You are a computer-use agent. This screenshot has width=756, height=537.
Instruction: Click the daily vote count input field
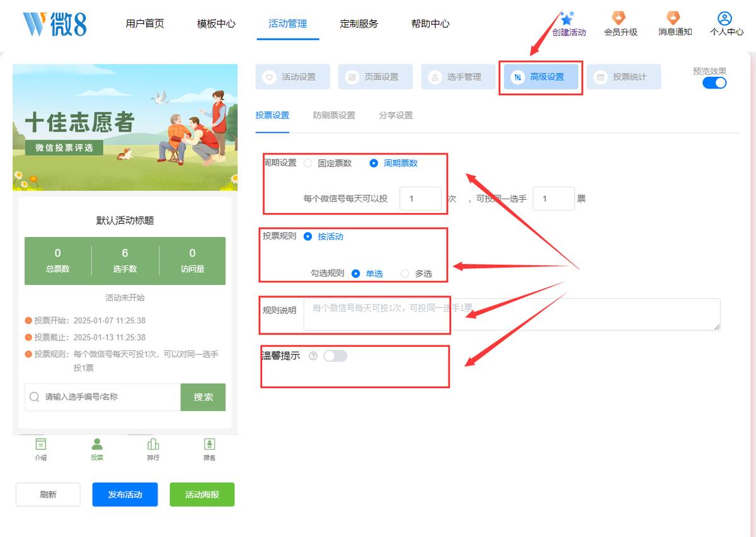[421, 199]
